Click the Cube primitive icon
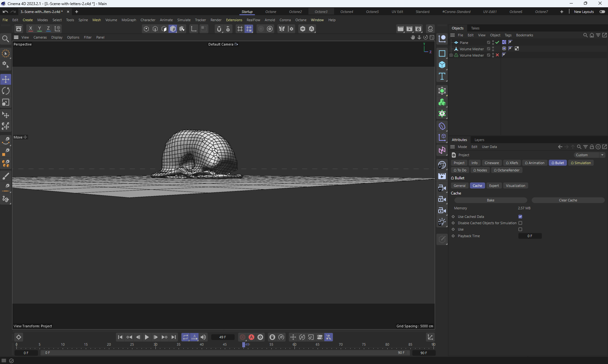This screenshot has height=364, width=608. [x=442, y=65]
